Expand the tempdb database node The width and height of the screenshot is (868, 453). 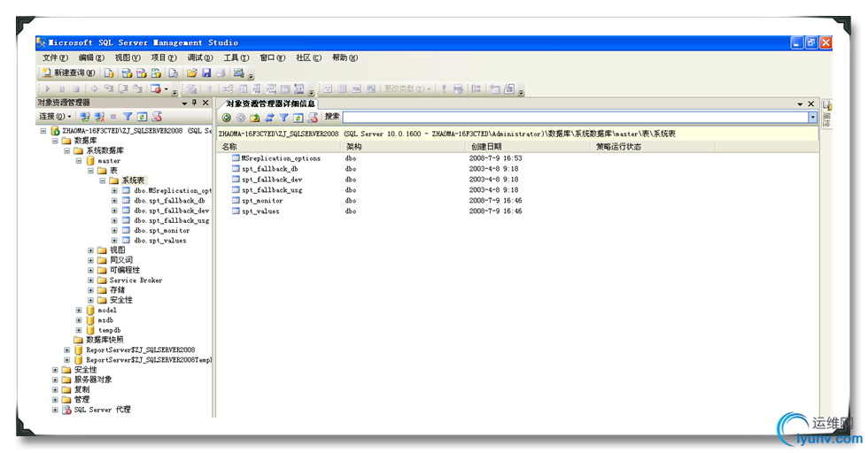79,330
